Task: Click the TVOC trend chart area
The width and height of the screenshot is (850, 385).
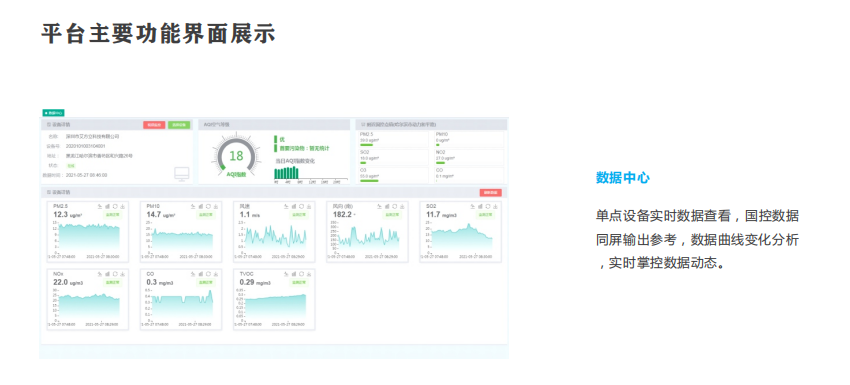Action: pyautogui.click(x=275, y=307)
